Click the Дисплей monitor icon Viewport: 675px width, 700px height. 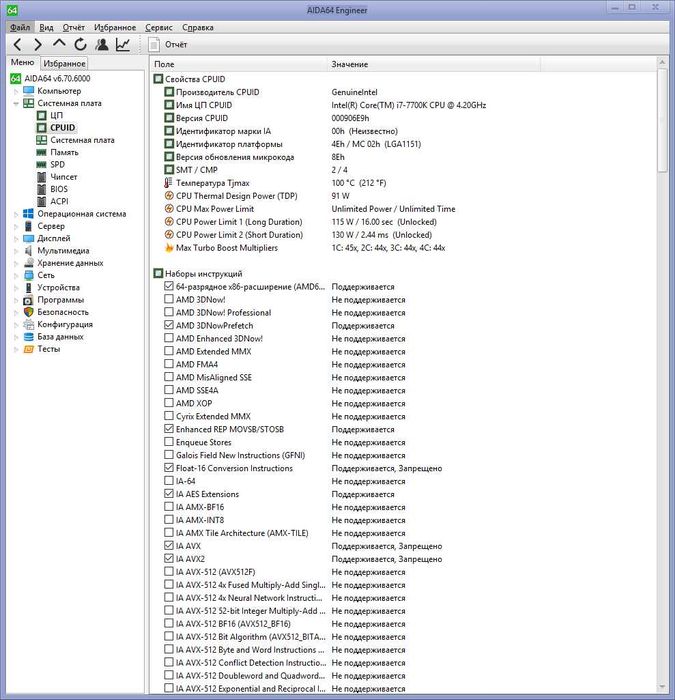click(29, 238)
